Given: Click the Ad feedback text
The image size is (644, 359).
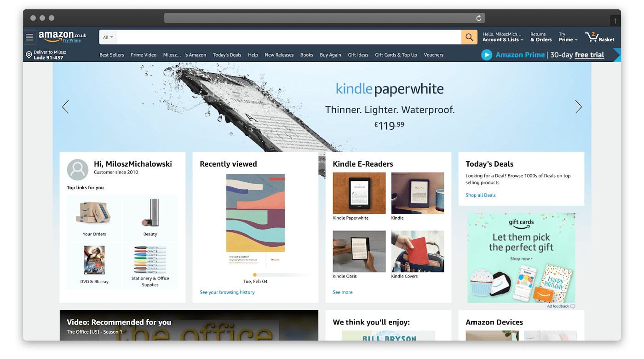Looking at the screenshot, I should click(x=558, y=307).
